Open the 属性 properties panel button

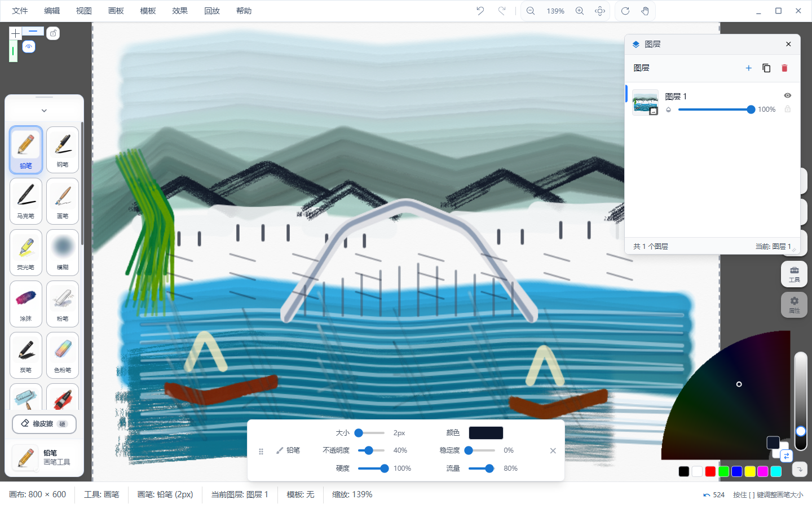click(x=794, y=305)
